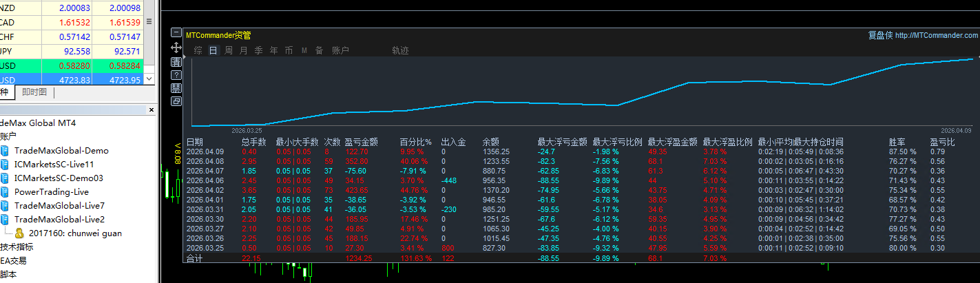The width and height of the screenshot is (980, 283).
Task: Select the 轨迹 track tab
Action: (x=400, y=50)
